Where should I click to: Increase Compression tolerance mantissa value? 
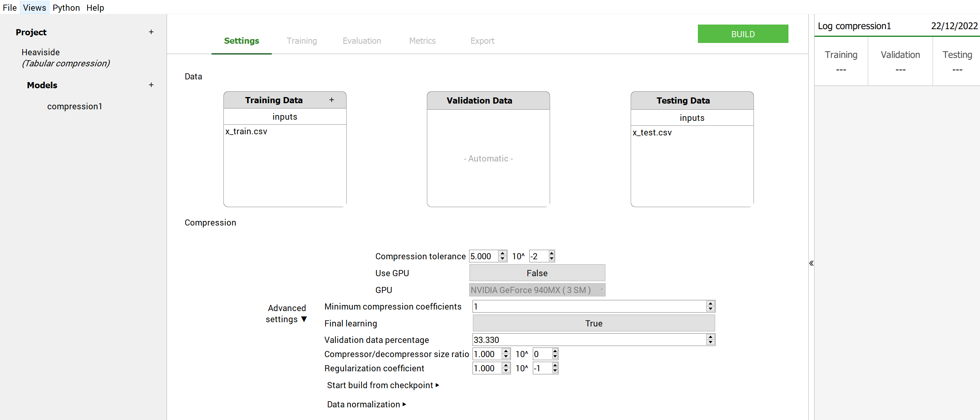tap(502, 253)
